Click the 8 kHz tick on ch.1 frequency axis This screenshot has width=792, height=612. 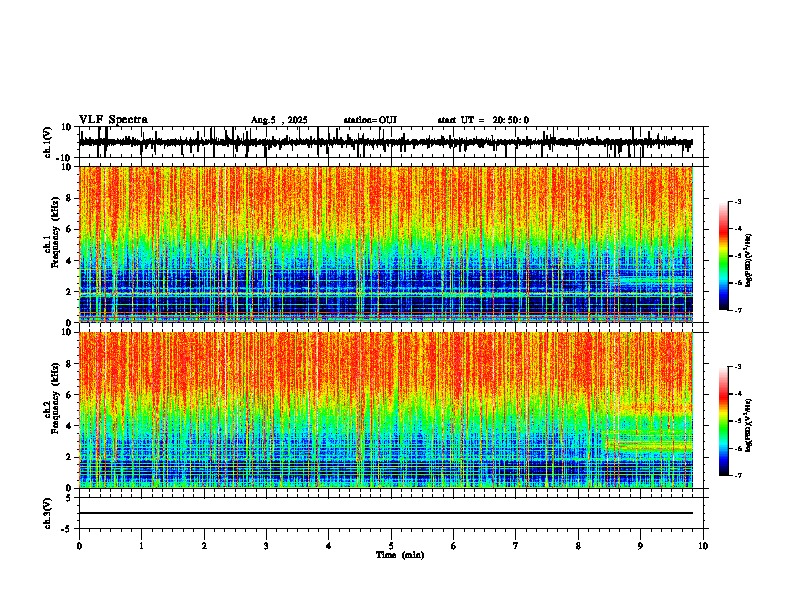click(69, 198)
